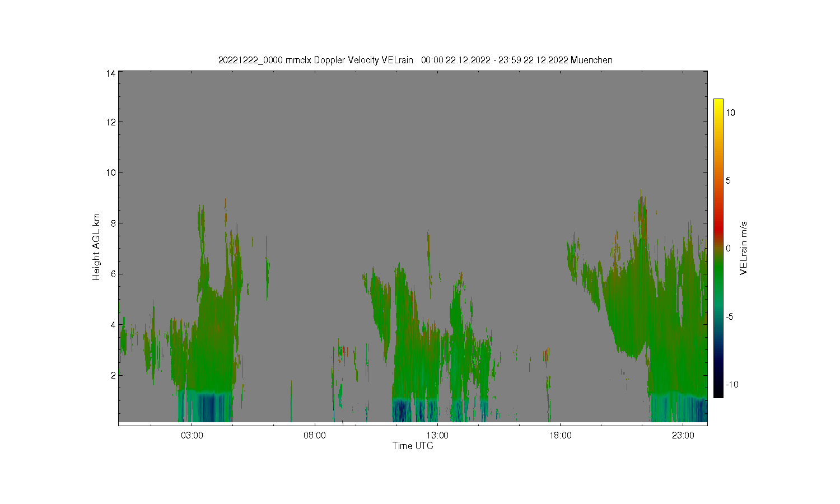The image size is (840, 504).
Task: Click the 23:00 time tick label
Action: (683, 435)
